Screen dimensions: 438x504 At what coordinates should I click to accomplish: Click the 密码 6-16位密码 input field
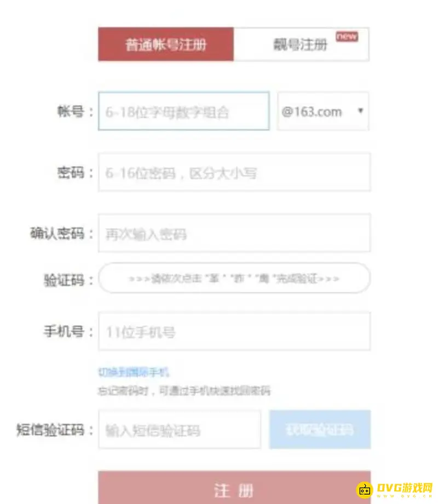234,172
